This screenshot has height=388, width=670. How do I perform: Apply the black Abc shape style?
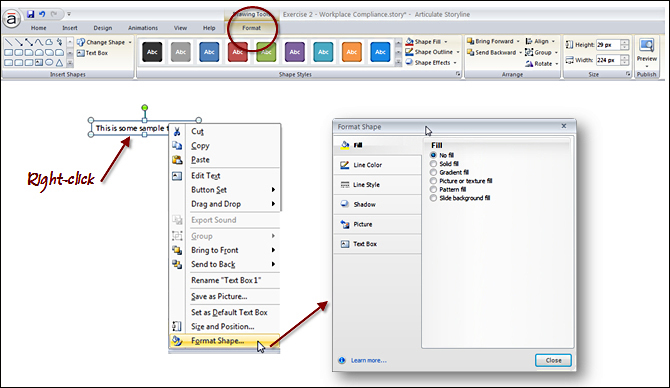point(152,52)
